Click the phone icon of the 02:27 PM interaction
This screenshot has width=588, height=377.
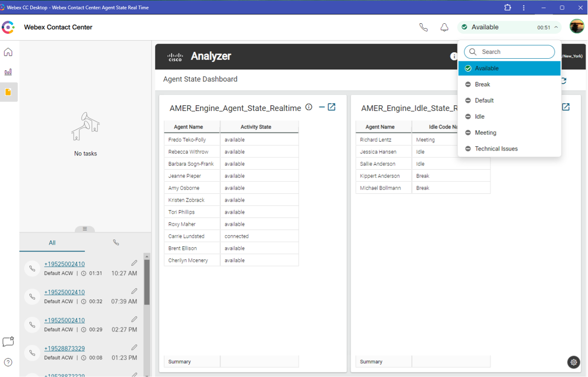click(32, 325)
